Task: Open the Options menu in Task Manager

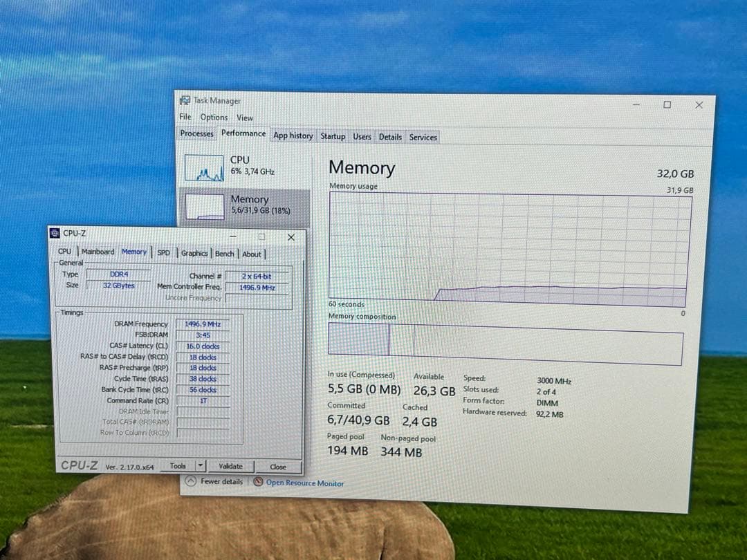Action: click(x=214, y=118)
